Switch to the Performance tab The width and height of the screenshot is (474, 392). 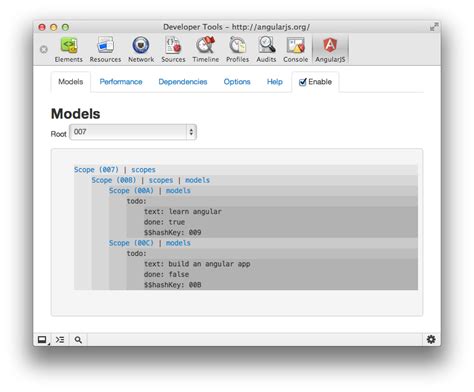pos(121,82)
